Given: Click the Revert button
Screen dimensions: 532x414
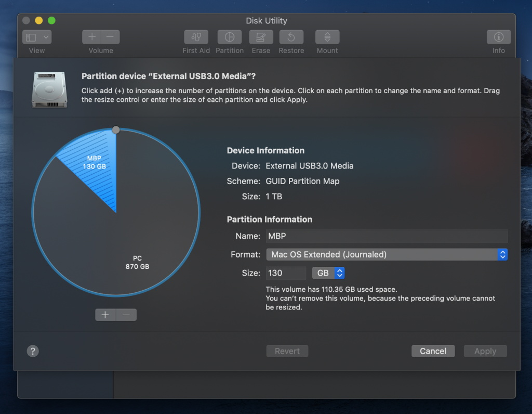Looking at the screenshot, I should point(287,351).
